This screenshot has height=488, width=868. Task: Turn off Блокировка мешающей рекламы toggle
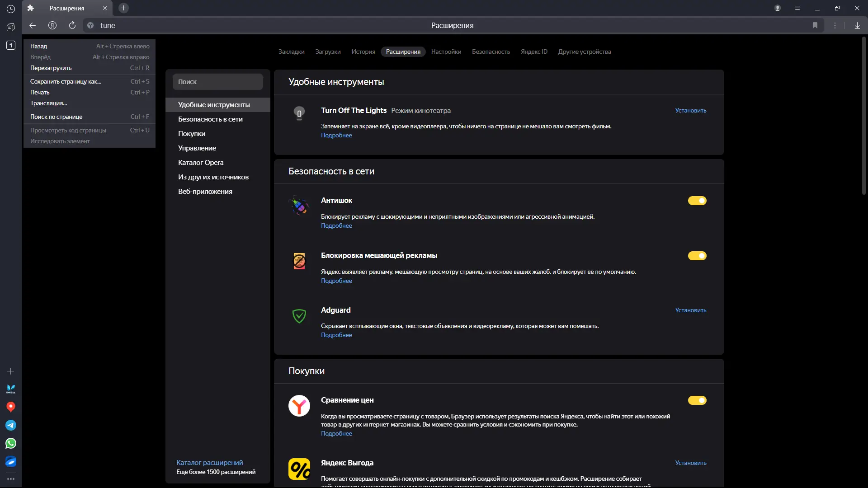click(x=697, y=256)
